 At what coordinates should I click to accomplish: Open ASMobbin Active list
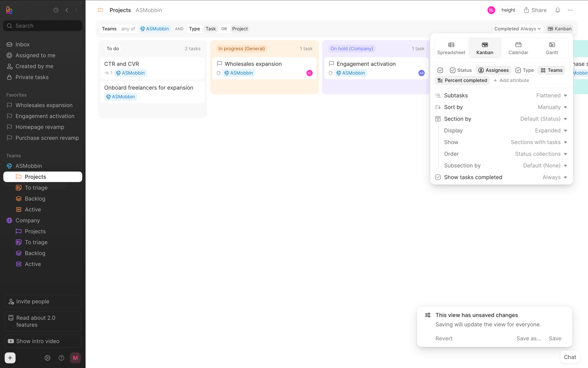(43, 210)
